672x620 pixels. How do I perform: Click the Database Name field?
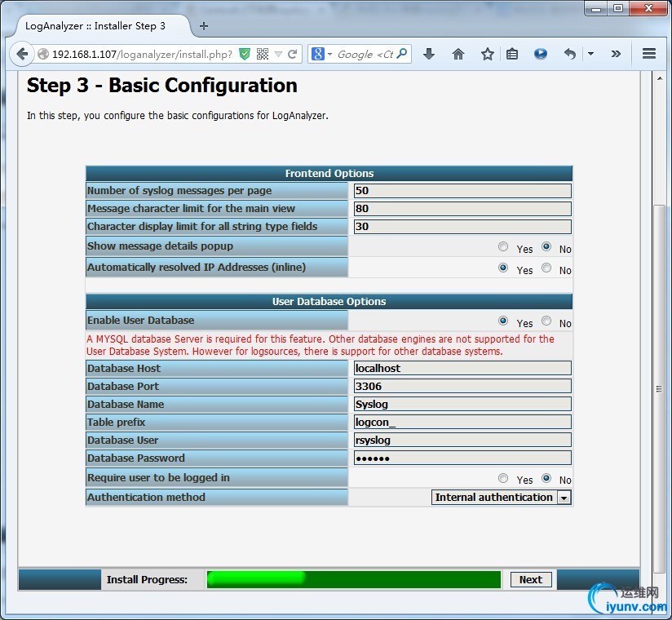click(x=462, y=405)
